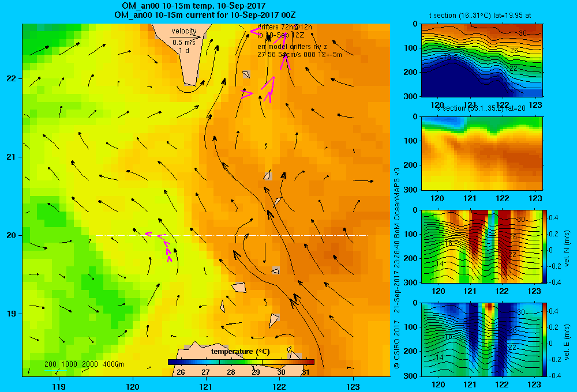
Task: Click subtitle 'OM_an00 10-15m current for 10-Sep-2017 00Z'
Action: (x=205, y=15)
